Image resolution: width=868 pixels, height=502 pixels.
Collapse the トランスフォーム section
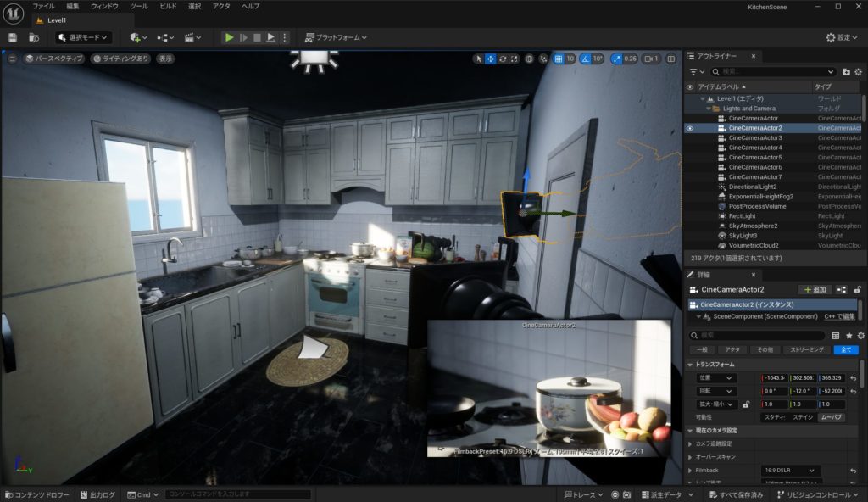pyautogui.click(x=691, y=364)
